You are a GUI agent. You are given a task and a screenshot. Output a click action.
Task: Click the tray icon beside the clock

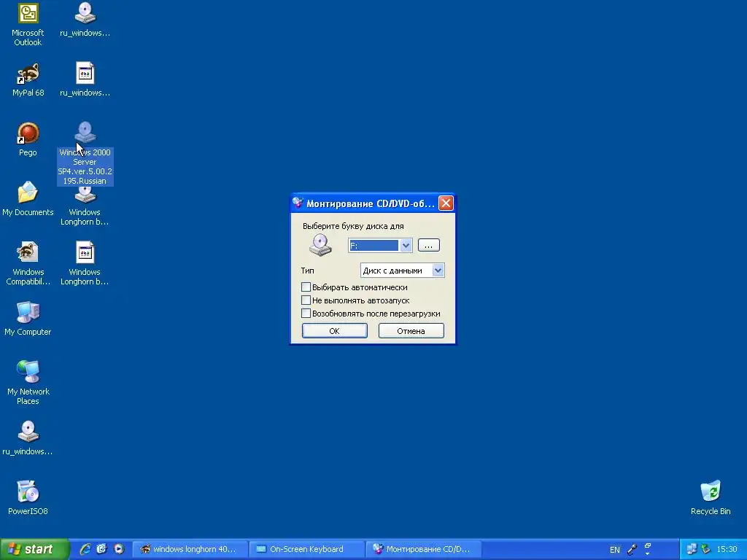(706, 550)
